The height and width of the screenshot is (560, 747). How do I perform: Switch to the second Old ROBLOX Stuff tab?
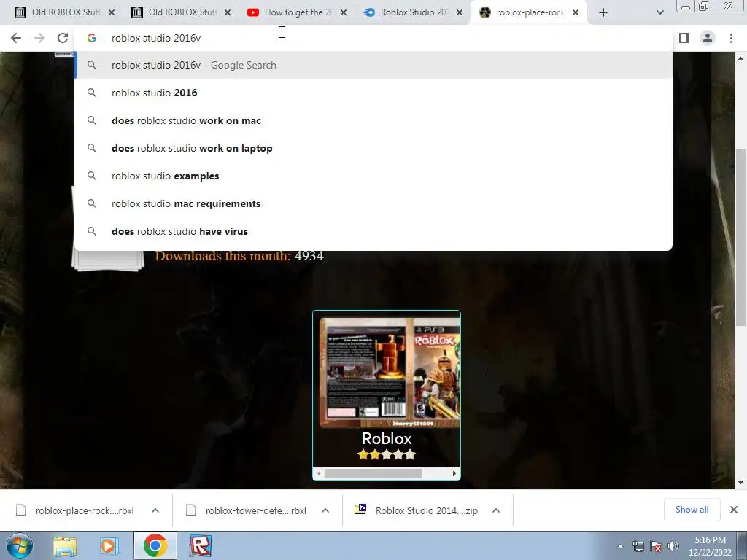tap(181, 12)
